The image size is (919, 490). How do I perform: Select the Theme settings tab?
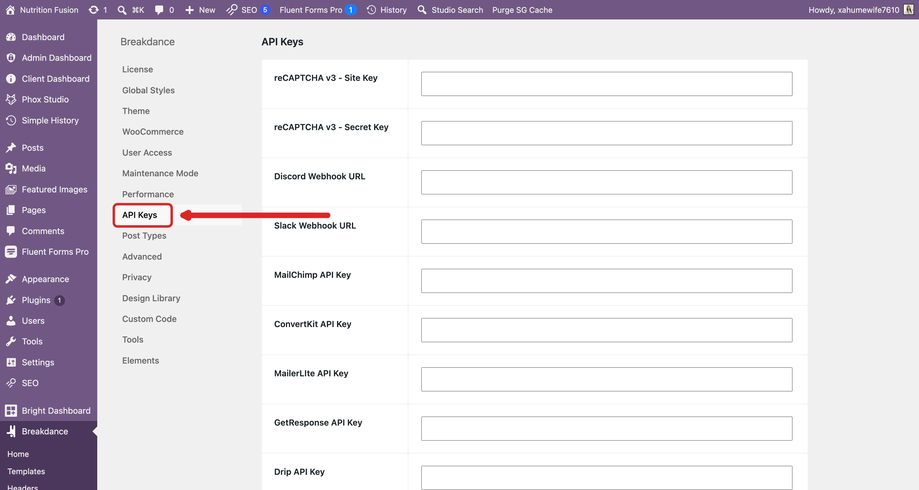(135, 111)
